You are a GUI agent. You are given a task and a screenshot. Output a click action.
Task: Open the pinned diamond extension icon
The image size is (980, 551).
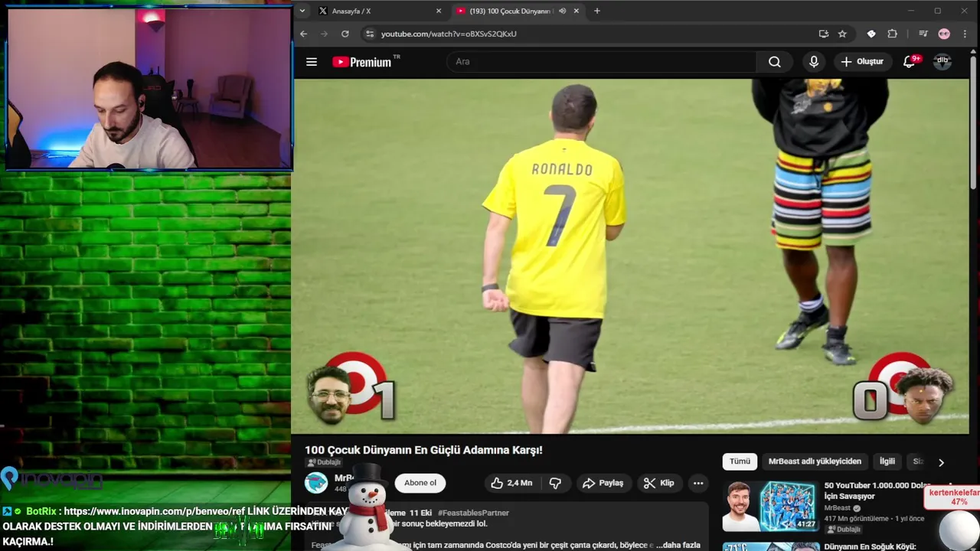[x=871, y=34]
